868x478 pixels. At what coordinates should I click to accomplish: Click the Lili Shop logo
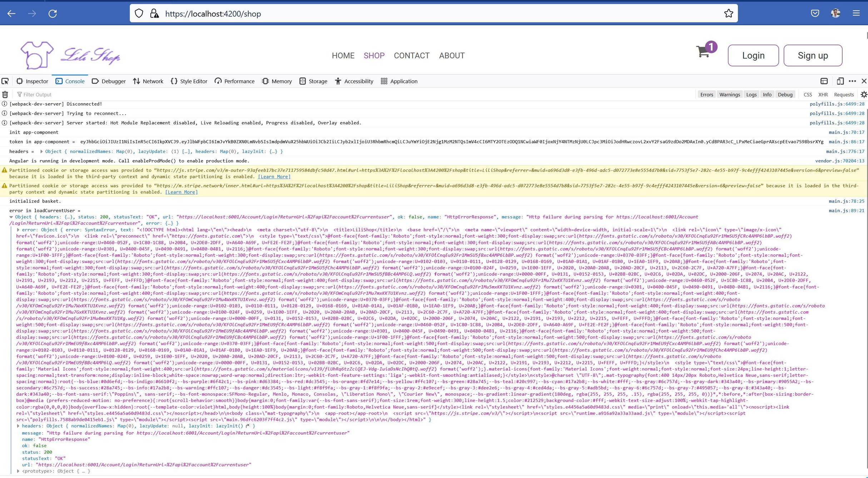pos(70,55)
